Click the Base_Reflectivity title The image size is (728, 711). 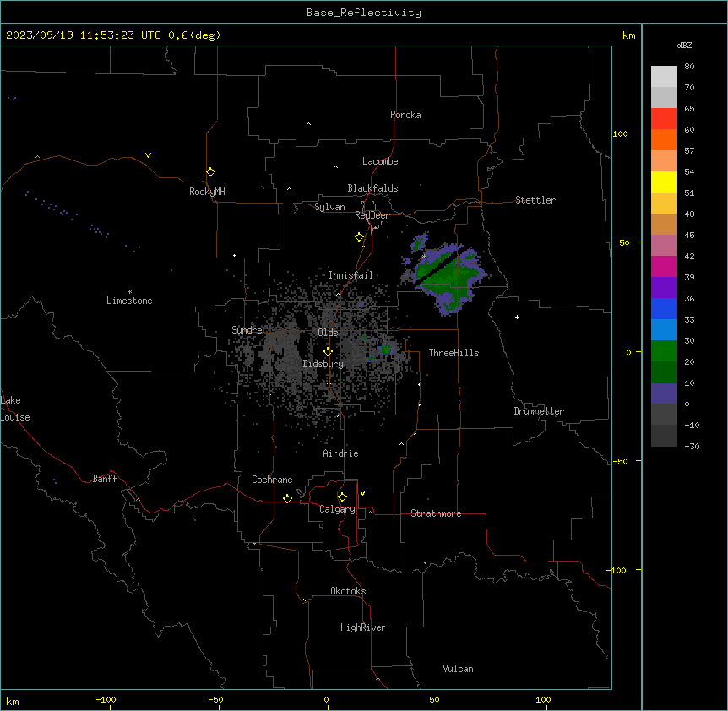(x=364, y=13)
